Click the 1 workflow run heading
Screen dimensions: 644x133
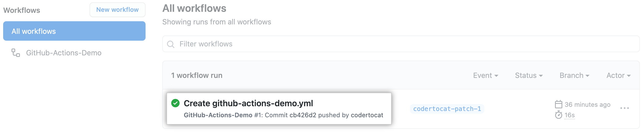(x=197, y=76)
